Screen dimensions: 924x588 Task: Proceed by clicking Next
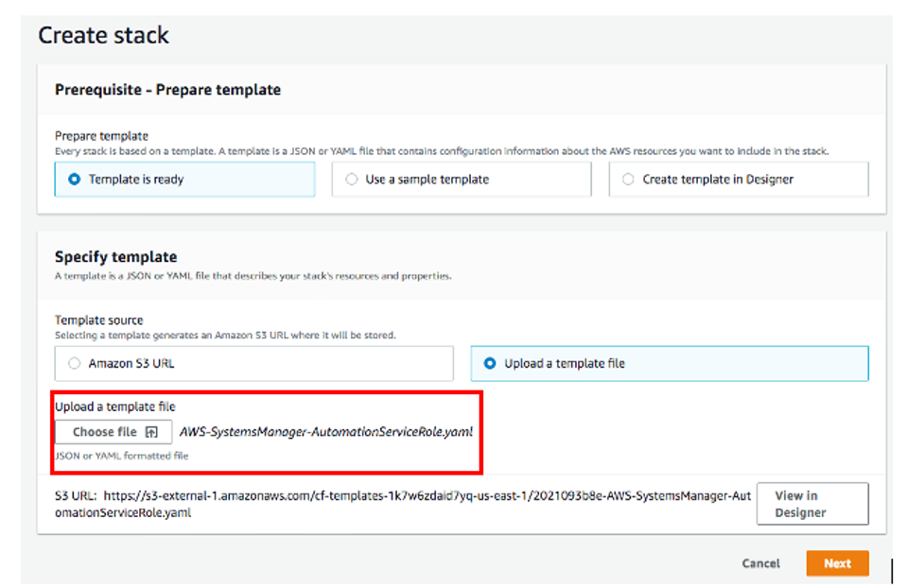pos(837,562)
